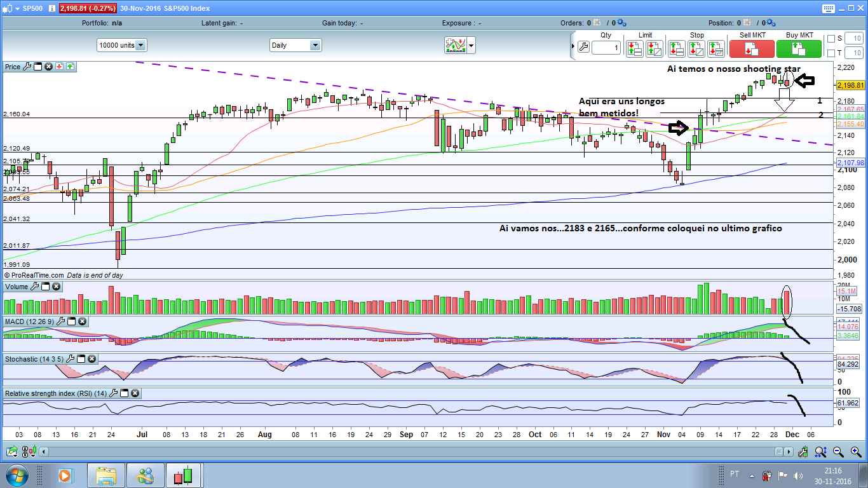Viewport: 868px width, 488px height.
Task: Move the Price panel up with green arrow
Action: pos(70,66)
